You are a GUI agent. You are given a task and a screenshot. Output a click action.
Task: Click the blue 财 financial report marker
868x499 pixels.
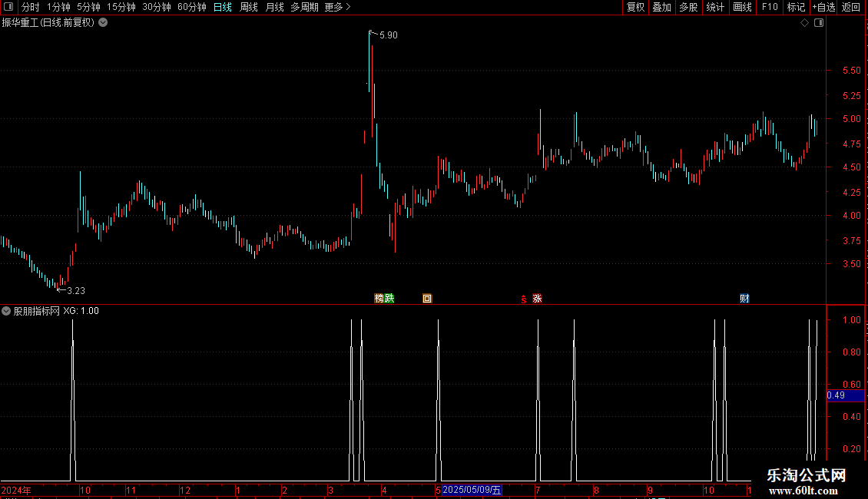pos(744,299)
